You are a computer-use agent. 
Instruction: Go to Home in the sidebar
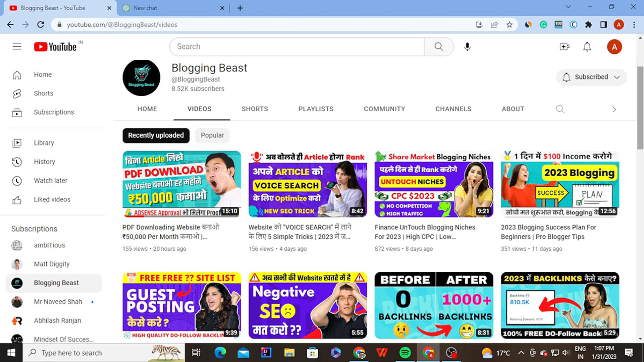[54, 74]
